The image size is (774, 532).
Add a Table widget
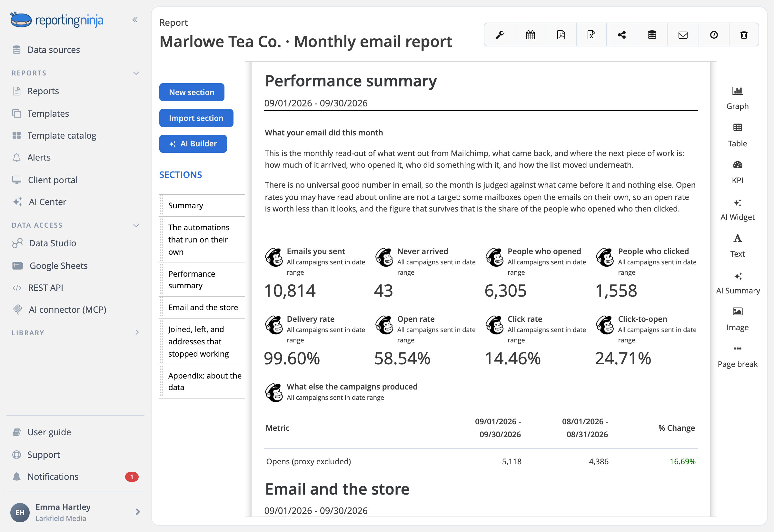[x=737, y=135]
